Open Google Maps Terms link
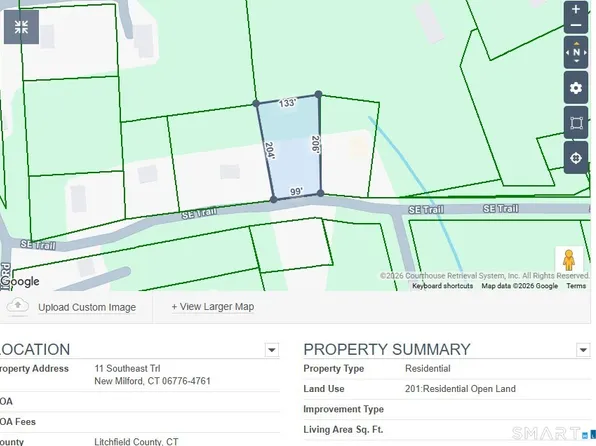The width and height of the screenshot is (596, 446). (x=576, y=286)
